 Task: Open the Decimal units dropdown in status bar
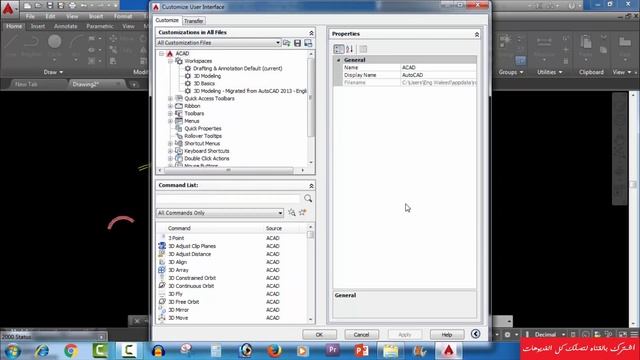tap(550, 334)
